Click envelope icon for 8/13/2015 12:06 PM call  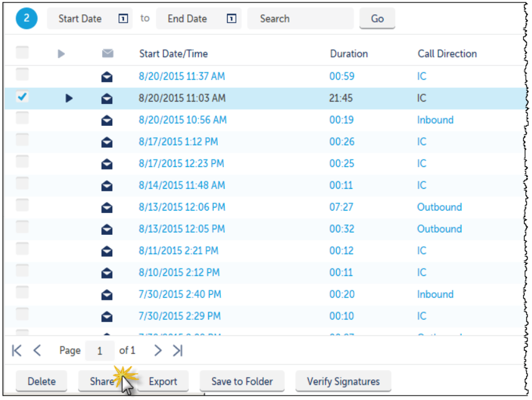coord(107,207)
